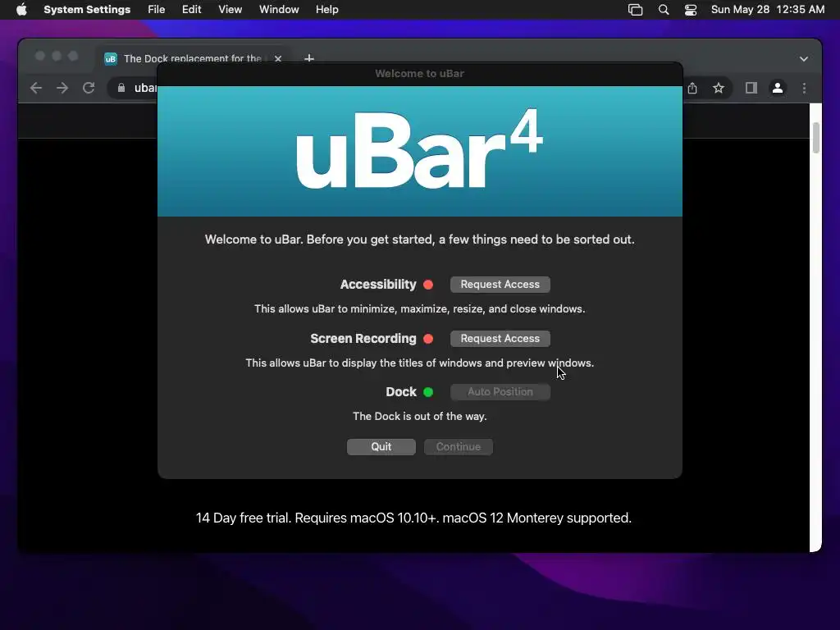
Task: Open Spotlight search in menu bar
Action: pyautogui.click(x=663, y=10)
